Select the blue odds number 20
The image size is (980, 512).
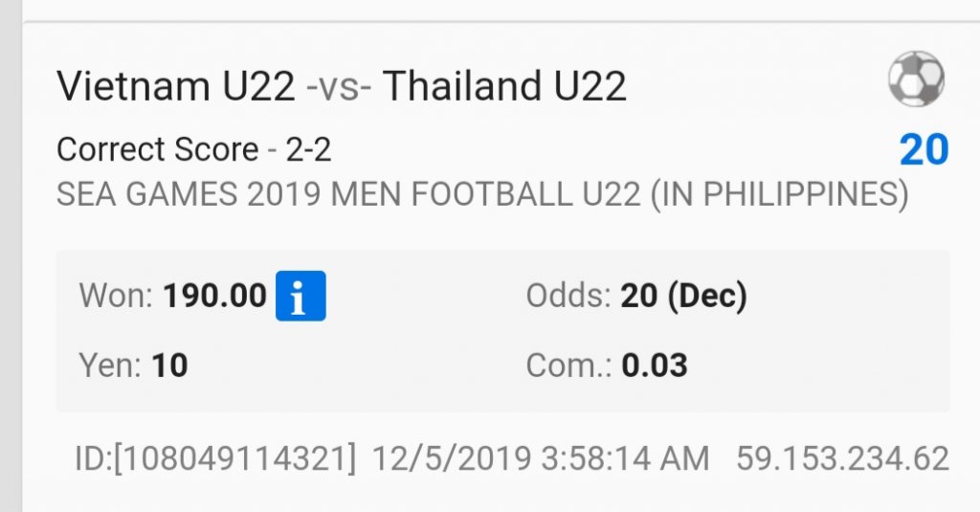pyautogui.click(x=924, y=150)
